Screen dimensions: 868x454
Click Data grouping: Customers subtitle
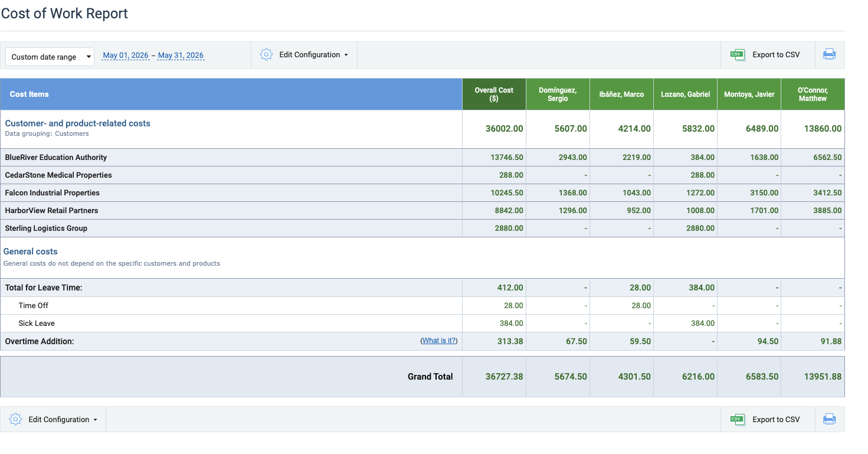(47, 134)
